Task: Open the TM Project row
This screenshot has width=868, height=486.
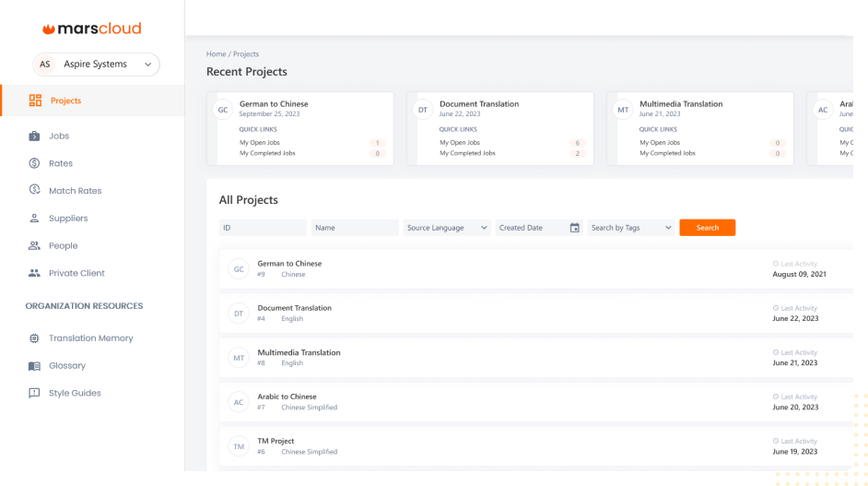Action: [276, 441]
